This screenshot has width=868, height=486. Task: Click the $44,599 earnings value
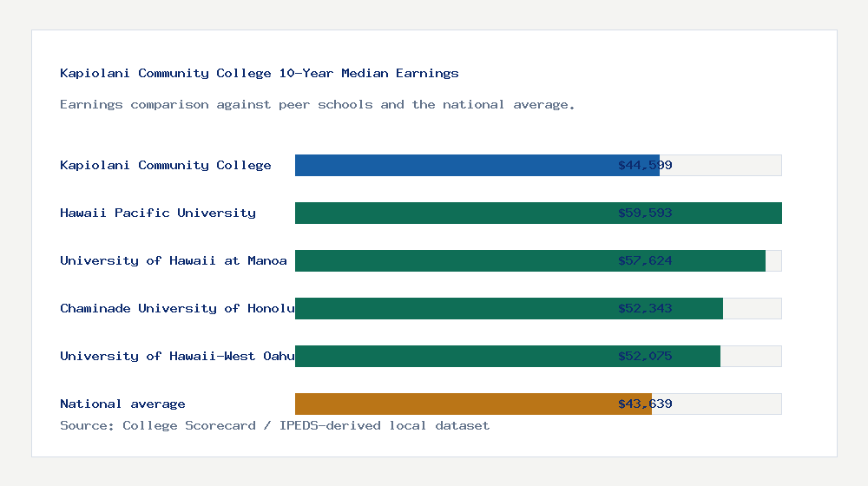[645, 165]
